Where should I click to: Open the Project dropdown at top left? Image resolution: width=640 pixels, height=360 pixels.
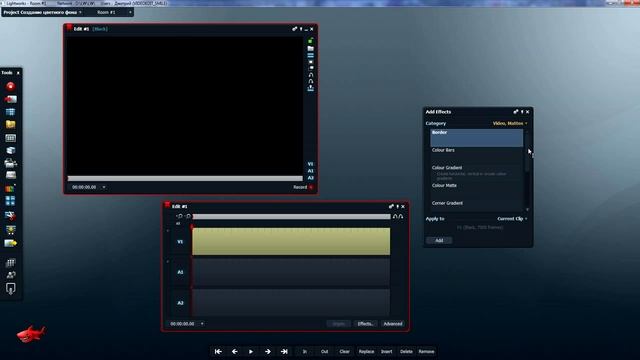point(42,12)
